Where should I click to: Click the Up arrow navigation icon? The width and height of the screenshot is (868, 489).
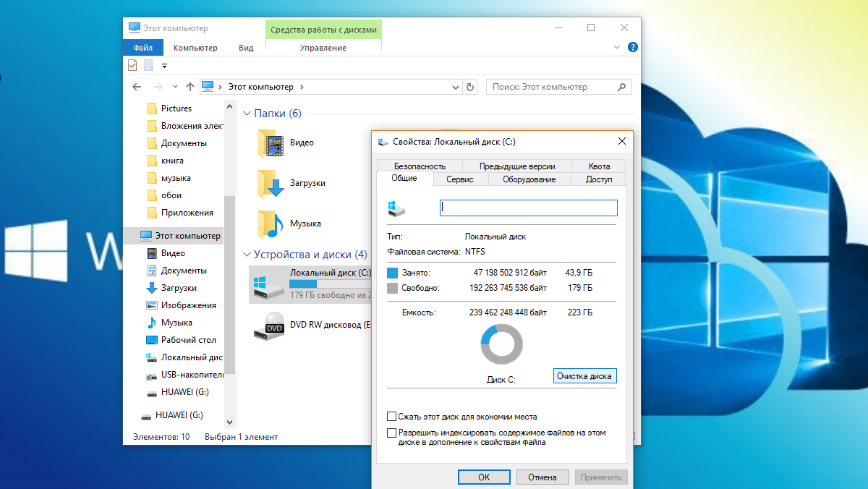[x=190, y=87]
